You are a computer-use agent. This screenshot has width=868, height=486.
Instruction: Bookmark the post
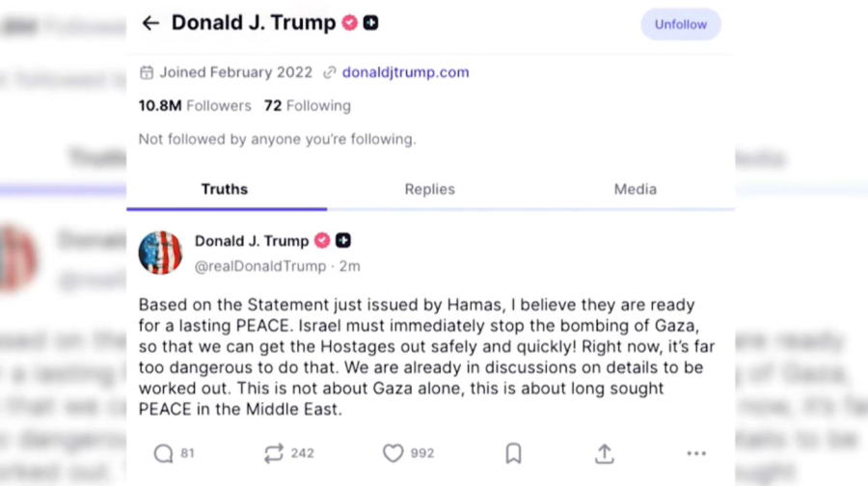point(514,453)
